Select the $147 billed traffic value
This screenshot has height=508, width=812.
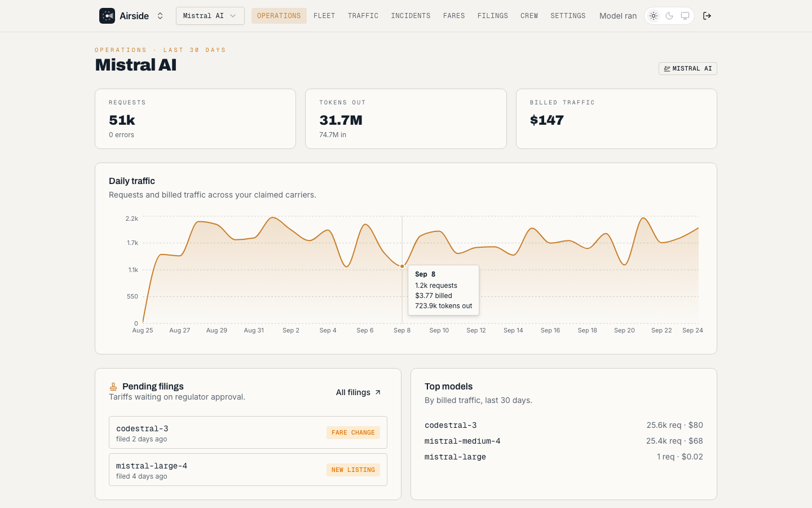coord(547,120)
